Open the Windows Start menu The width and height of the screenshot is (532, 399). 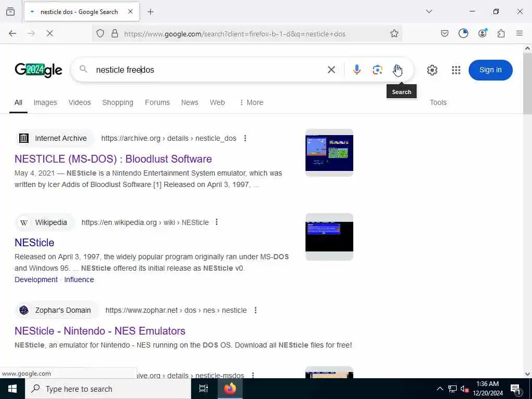12,389
